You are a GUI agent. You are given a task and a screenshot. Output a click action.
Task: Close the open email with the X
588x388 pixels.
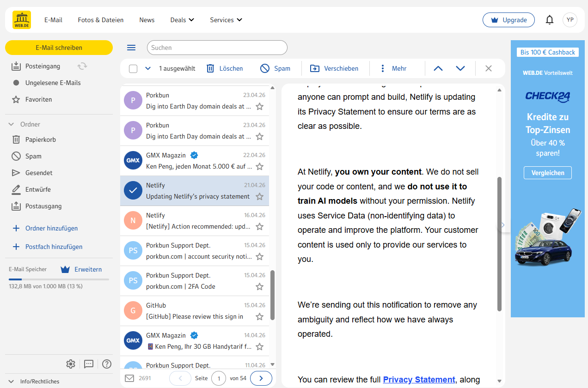[x=489, y=68]
